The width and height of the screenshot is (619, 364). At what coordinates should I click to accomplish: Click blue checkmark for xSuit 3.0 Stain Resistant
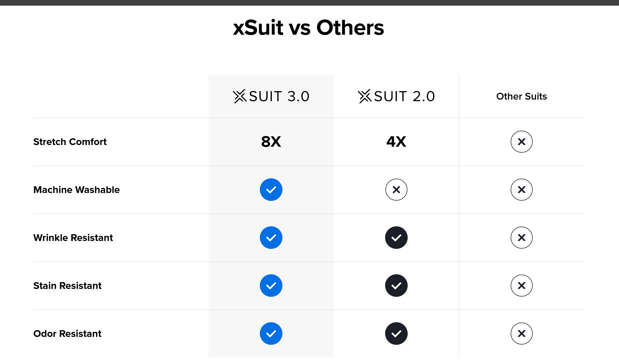(x=271, y=286)
